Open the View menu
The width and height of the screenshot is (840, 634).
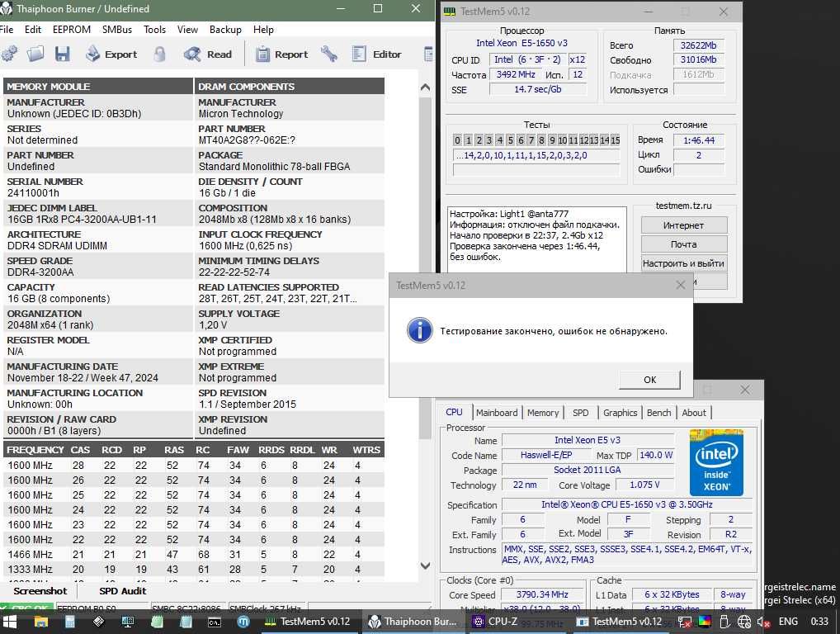(187, 30)
